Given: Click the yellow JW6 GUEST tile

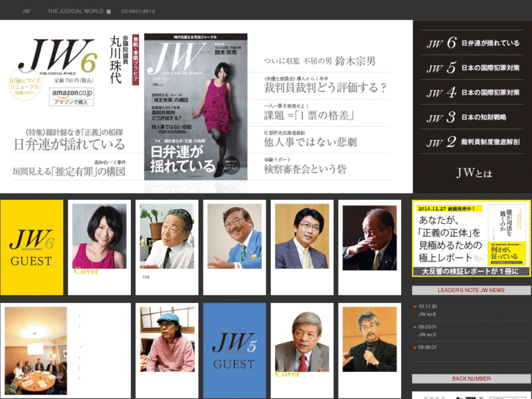Looking at the screenshot, I should click(31, 247).
